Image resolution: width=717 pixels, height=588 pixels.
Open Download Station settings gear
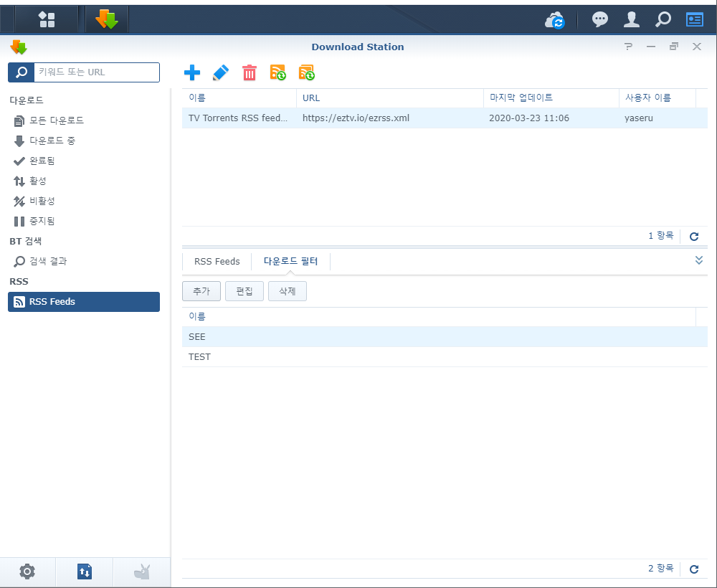pos(27,572)
